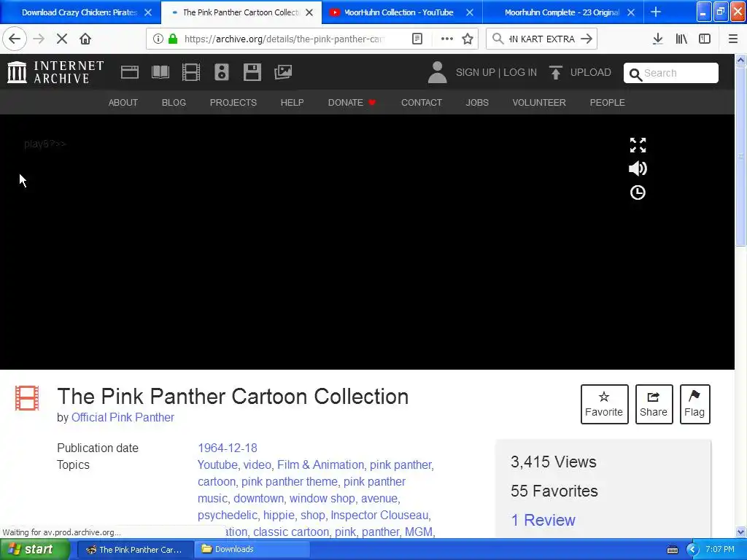This screenshot has height=560, width=747.
Task: Open the DONATE menu item
Action: (x=352, y=102)
